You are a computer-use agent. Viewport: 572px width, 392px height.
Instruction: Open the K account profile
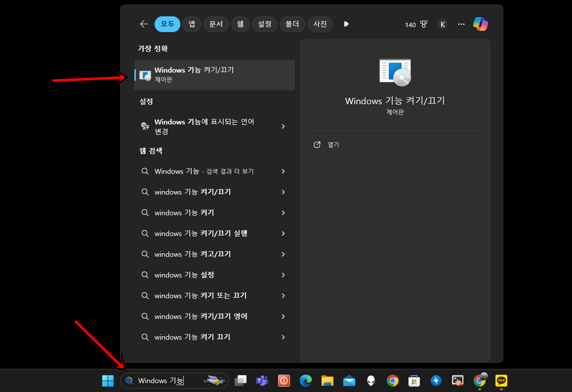[443, 24]
